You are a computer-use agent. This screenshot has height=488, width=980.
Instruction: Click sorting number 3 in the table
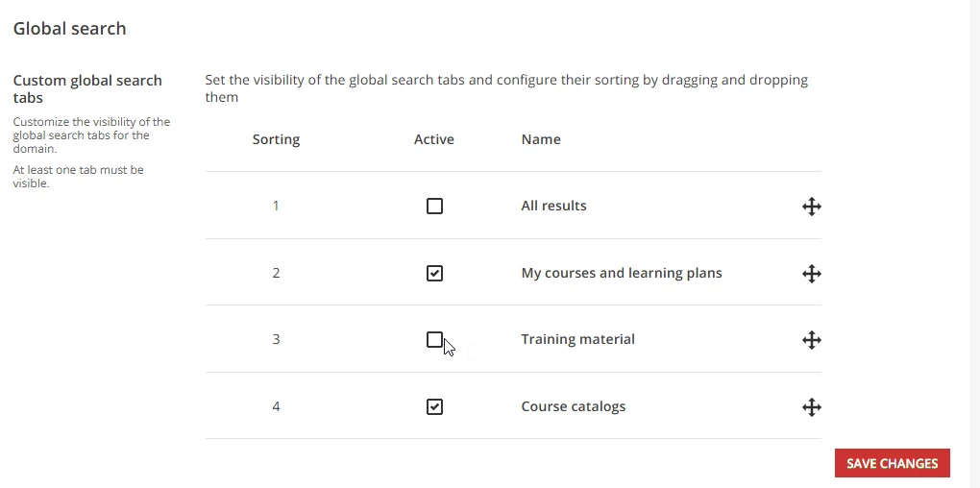[276, 339]
